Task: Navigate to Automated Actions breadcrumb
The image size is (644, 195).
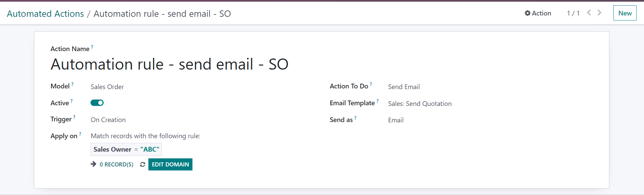Action: coord(45,14)
